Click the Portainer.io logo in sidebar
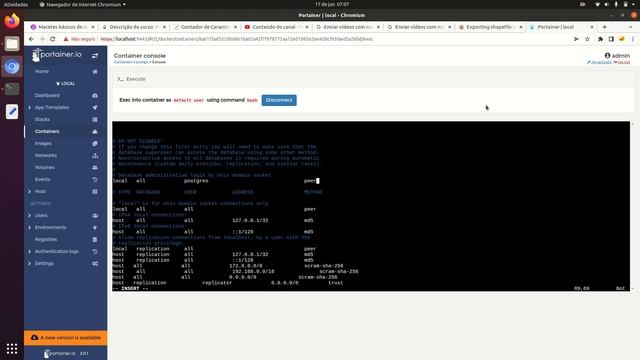The width and height of the screenshot is (640, 360). [x=57, y=55]
